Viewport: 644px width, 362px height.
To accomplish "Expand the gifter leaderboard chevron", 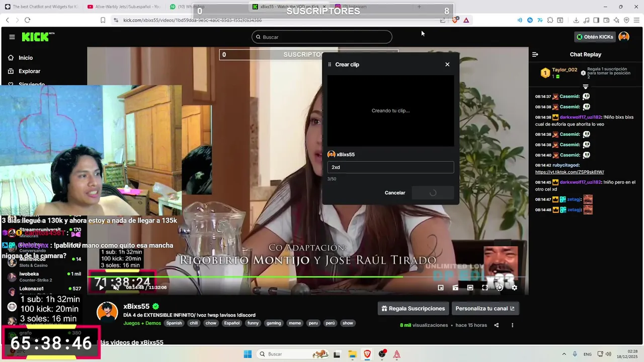I will [x=586, y=87].
